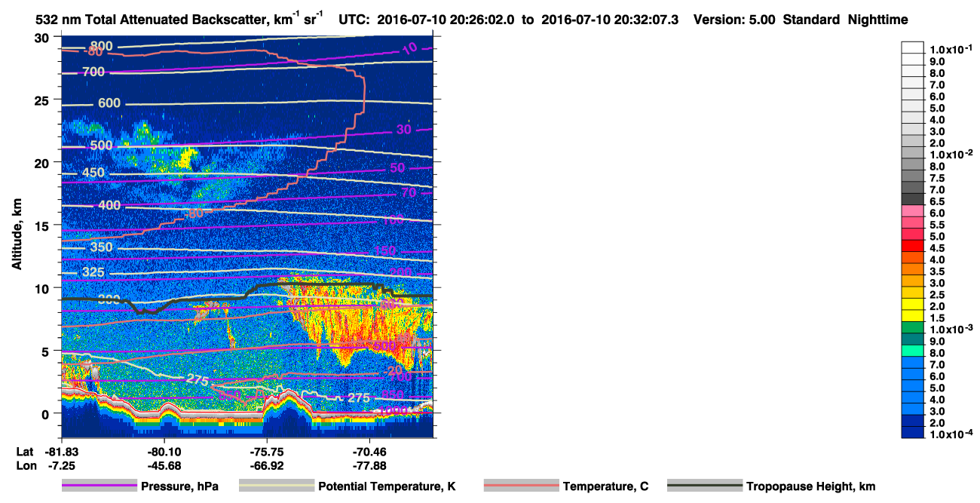Click the longitude value -7.25
The width and height of the screenshot is (980, 503).
click(61, 465)
